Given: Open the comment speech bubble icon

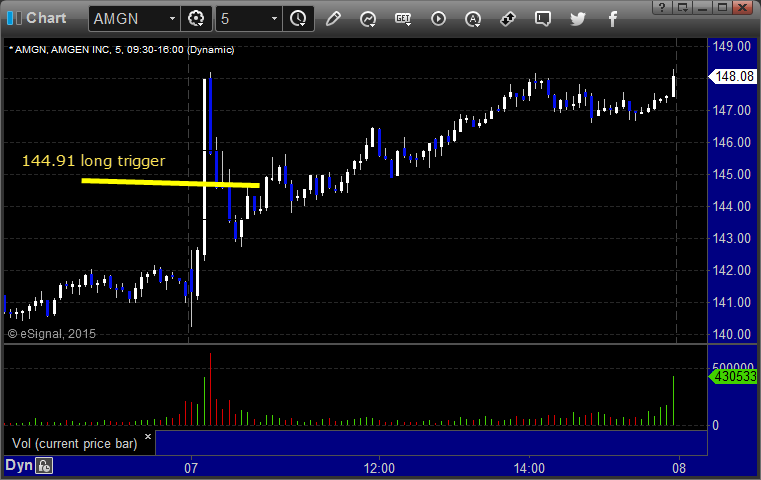Looking at the screenshot, I should point(543,19).
